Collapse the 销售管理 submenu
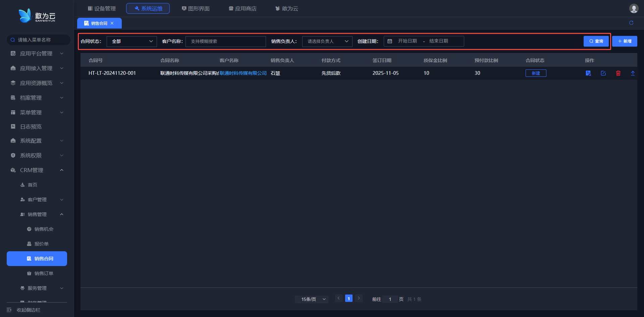Screen dimensions: 644x317 click(x=37, y=214)
